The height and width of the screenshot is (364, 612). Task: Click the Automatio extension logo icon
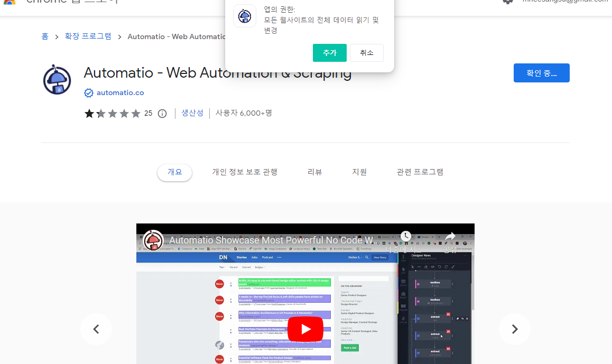point(57,80)
